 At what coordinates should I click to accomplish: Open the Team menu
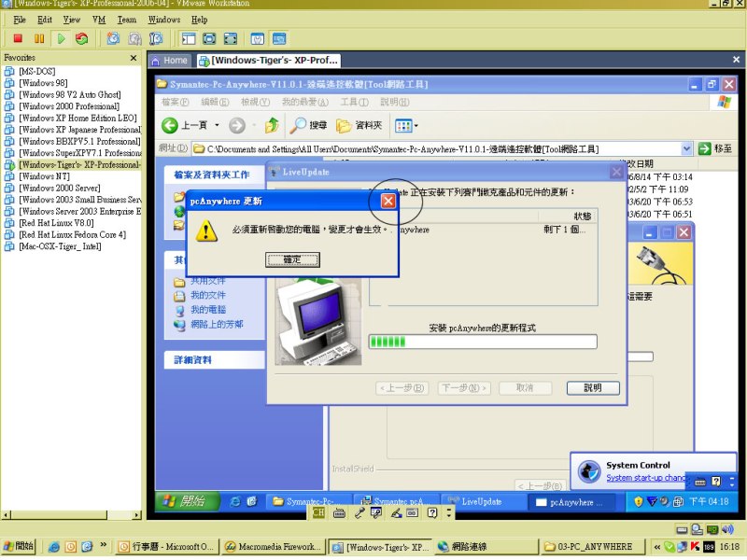pyautogui.click(x=127, y=20)
